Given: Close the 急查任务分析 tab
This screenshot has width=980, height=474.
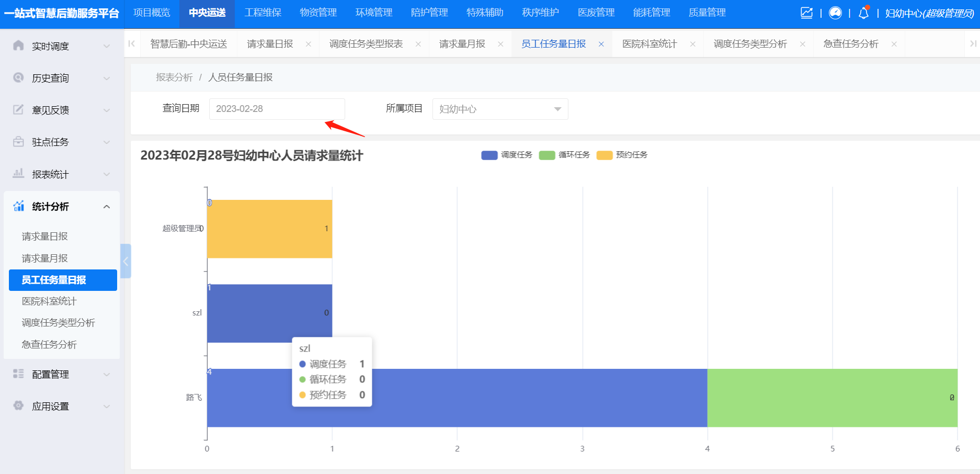Looking at the screenshot, I should 894,44.
